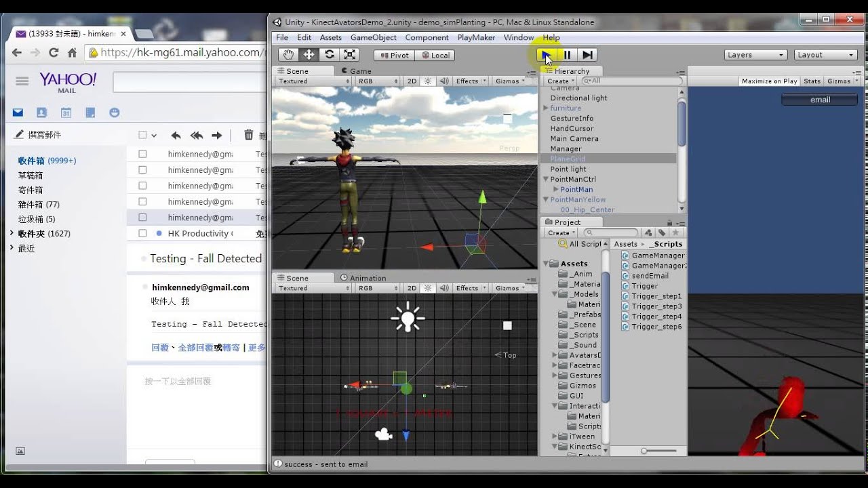Open Create dropdown in Hierarchy panel
This screenshot has height=488, width=868.
pyautogui.click(x=561, y=81)
